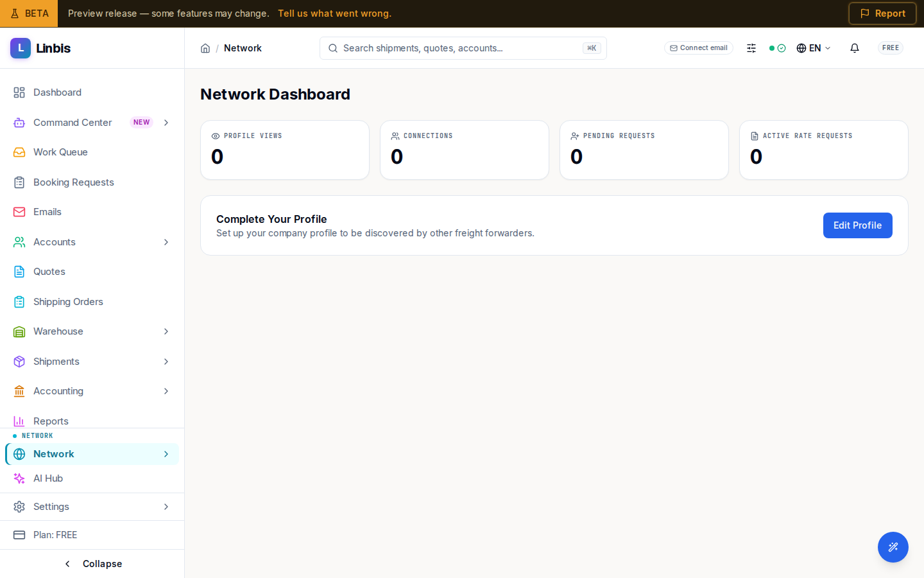The image size is (924, 578).
Task: Open the display settings sliders icon
Action: tap(751, 48)
